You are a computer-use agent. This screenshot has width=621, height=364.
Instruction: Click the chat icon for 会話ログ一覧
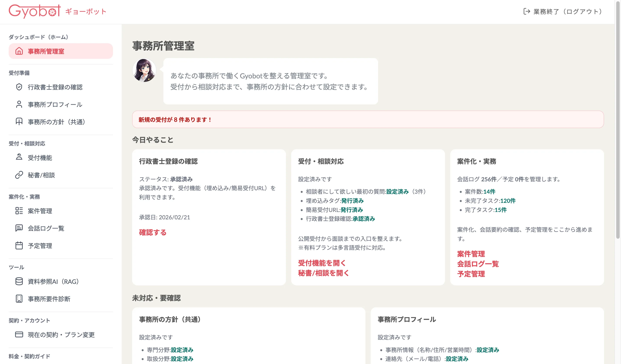click(x=19, y=228)
